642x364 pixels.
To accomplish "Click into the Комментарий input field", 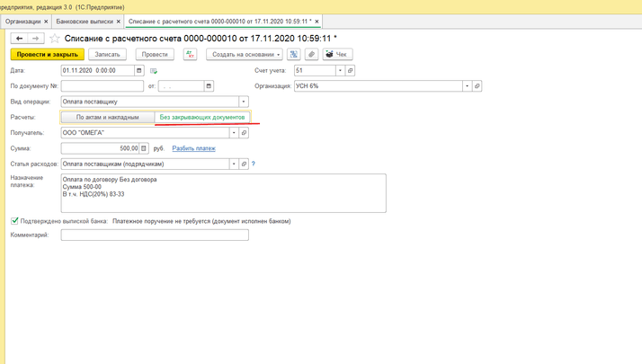I will click(x=155, y=235).
